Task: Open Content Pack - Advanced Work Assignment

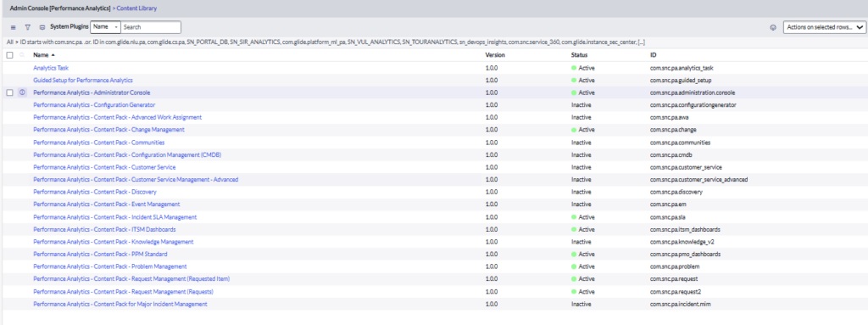Action: pyautogui.click(x=117, y=118)
